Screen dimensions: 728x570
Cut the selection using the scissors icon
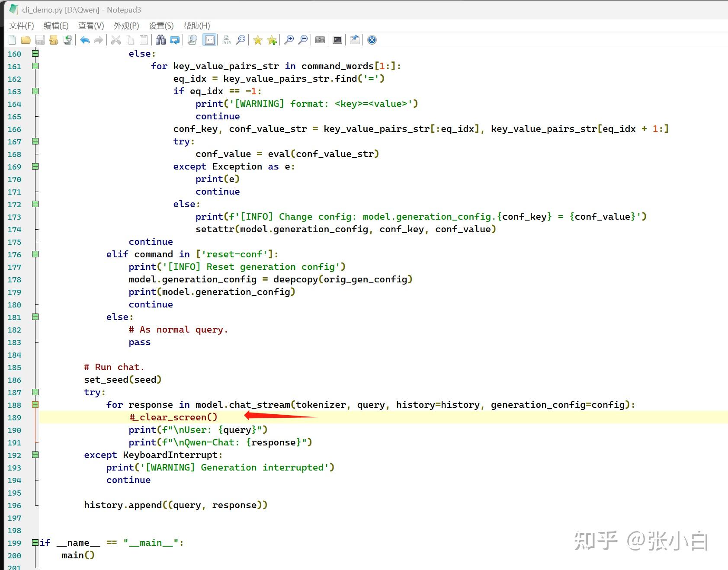pyautogui.click(x=115, y=40)
